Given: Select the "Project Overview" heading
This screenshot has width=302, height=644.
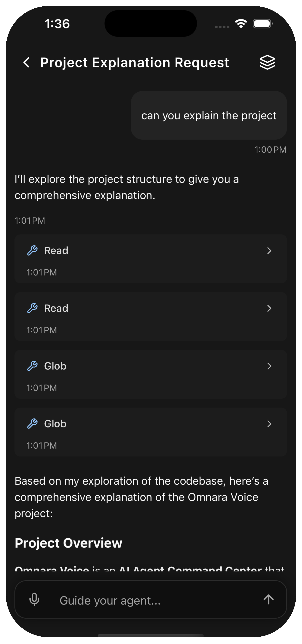Looking at the screenshot, I should point(69,543).
